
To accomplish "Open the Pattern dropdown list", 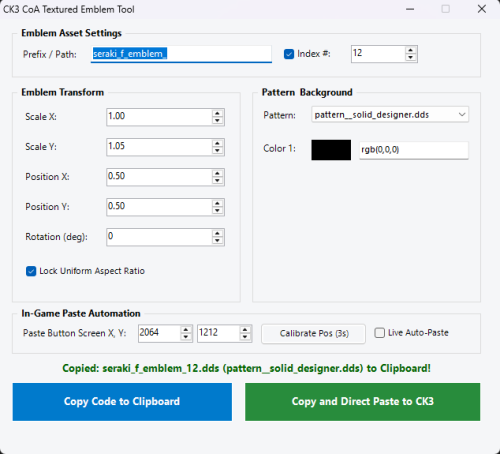I will (x=390, y=115).
